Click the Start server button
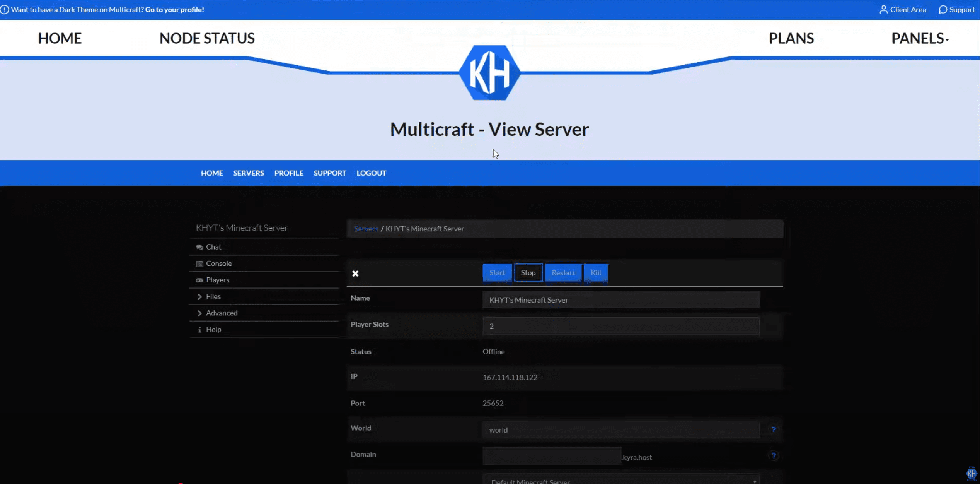 [x=497, y=273]
